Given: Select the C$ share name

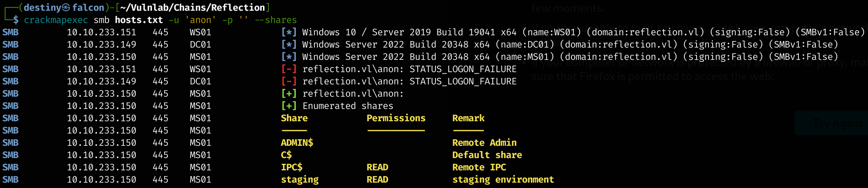Looking at the screenshot, I should (286, 155).
